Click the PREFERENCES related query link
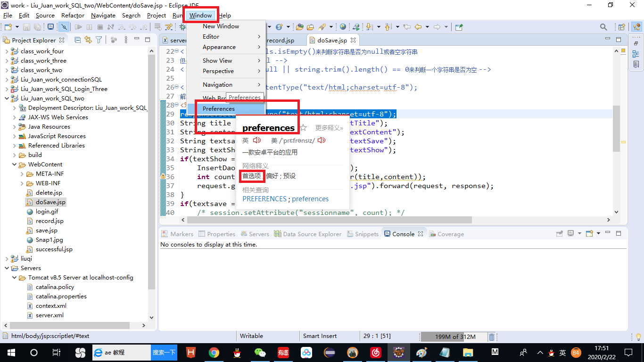644x362 pixels. [x=264, y=199]
